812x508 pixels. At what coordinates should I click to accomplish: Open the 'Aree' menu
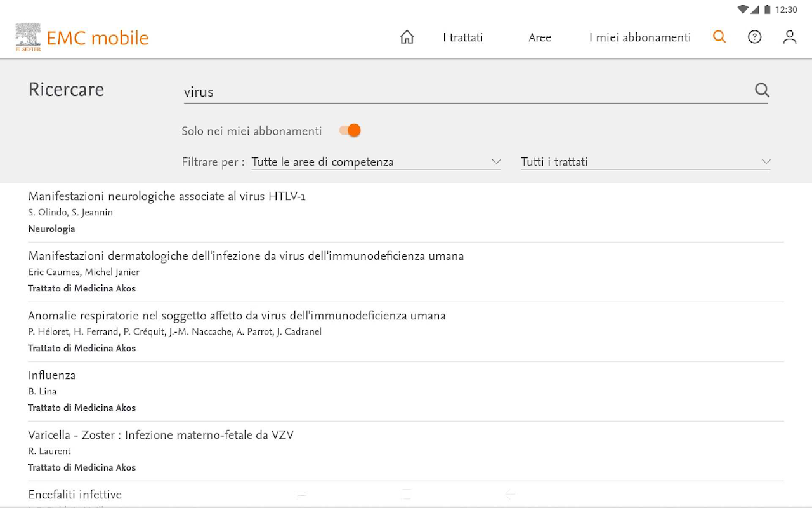(x=540, y=37)
